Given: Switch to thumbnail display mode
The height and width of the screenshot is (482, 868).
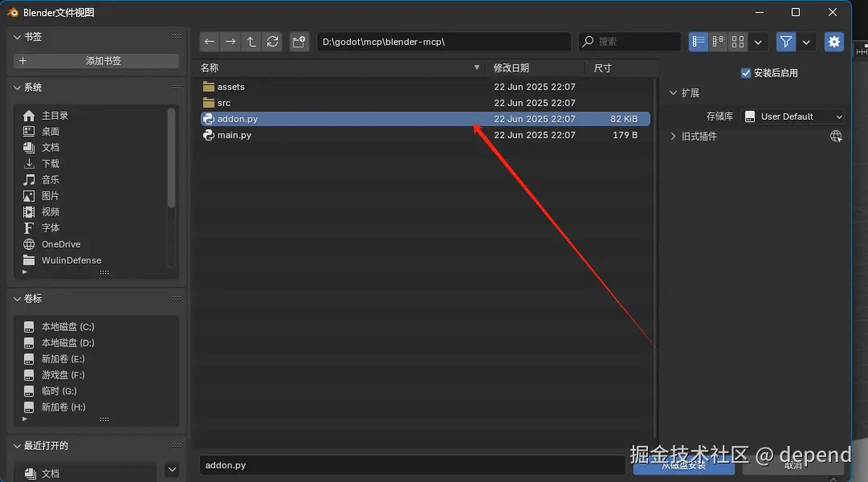Looking at the screenshot, I should (738, 42).
